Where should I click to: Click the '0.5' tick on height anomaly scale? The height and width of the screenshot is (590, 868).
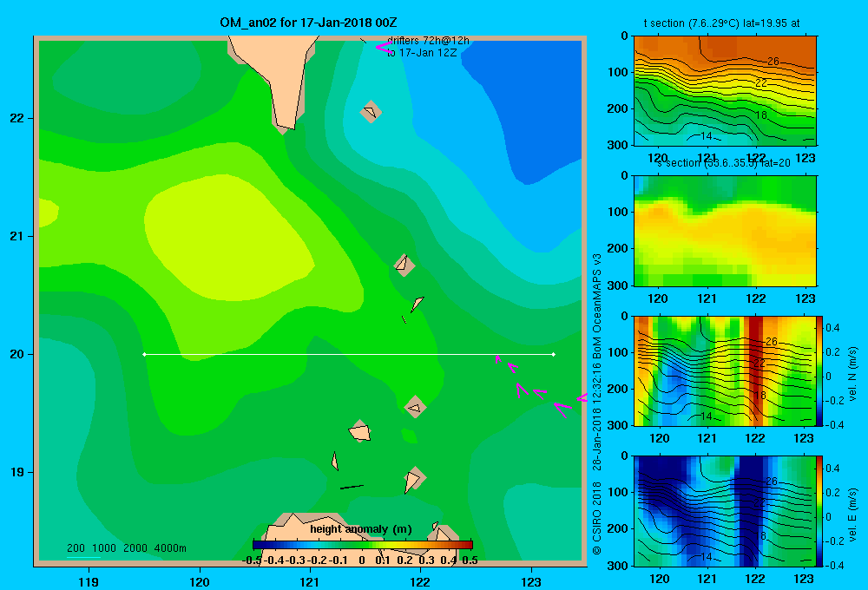click(470, 560)
